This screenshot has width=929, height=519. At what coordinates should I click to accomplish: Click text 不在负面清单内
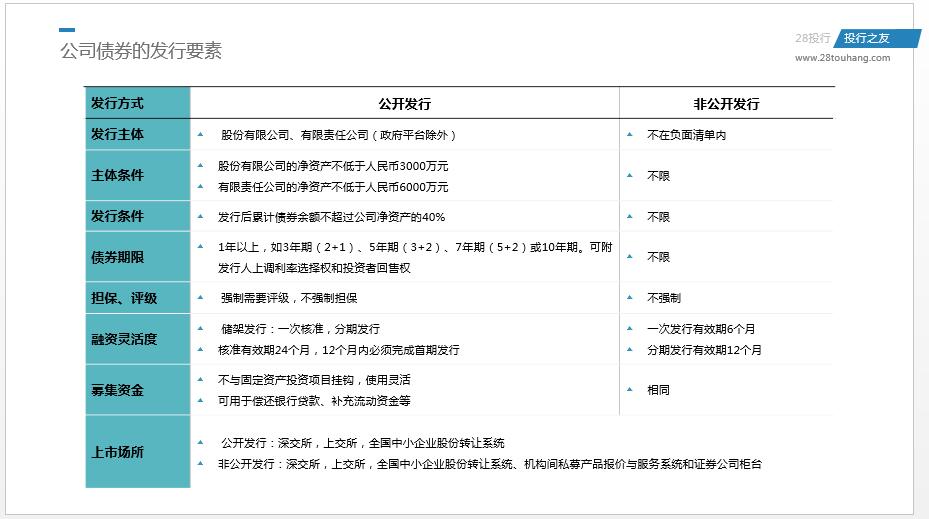[686, 135]
